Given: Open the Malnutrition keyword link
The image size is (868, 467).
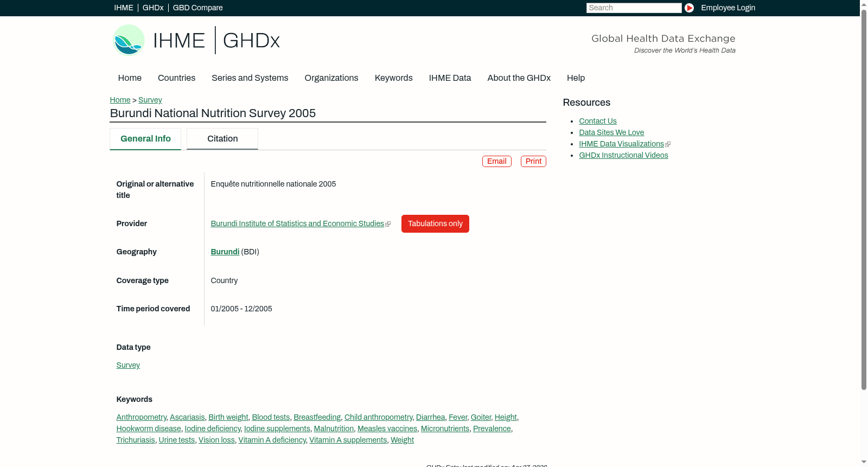Looking at the screenshot, I should (334, 428).
